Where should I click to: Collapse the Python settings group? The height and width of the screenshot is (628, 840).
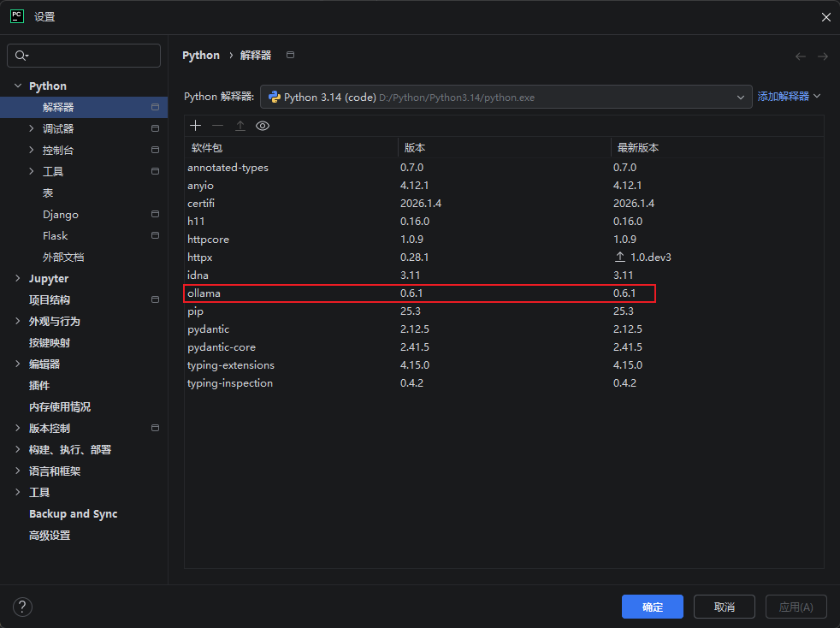click(x=18, y=86)
